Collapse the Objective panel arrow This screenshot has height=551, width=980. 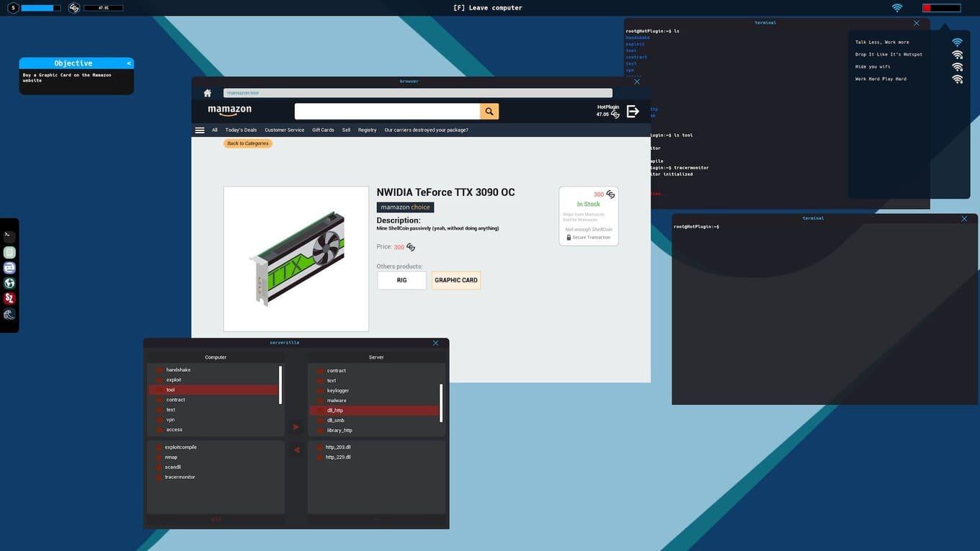129,63
